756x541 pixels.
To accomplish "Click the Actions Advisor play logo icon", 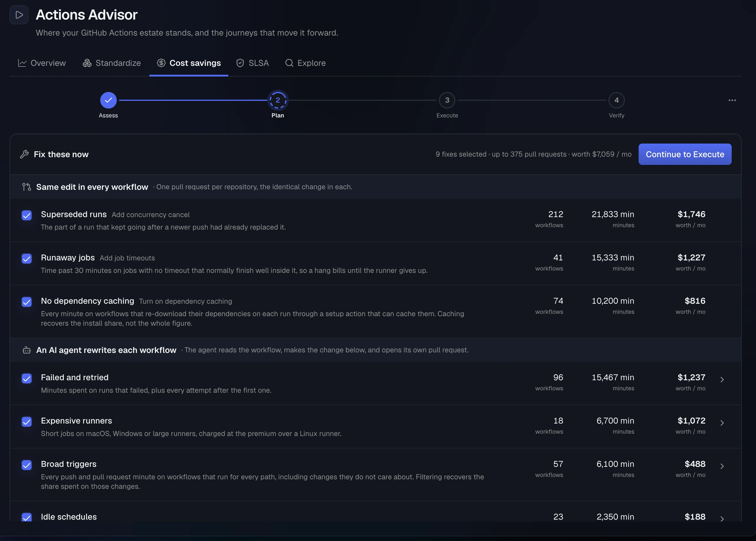I will point(19,15).
